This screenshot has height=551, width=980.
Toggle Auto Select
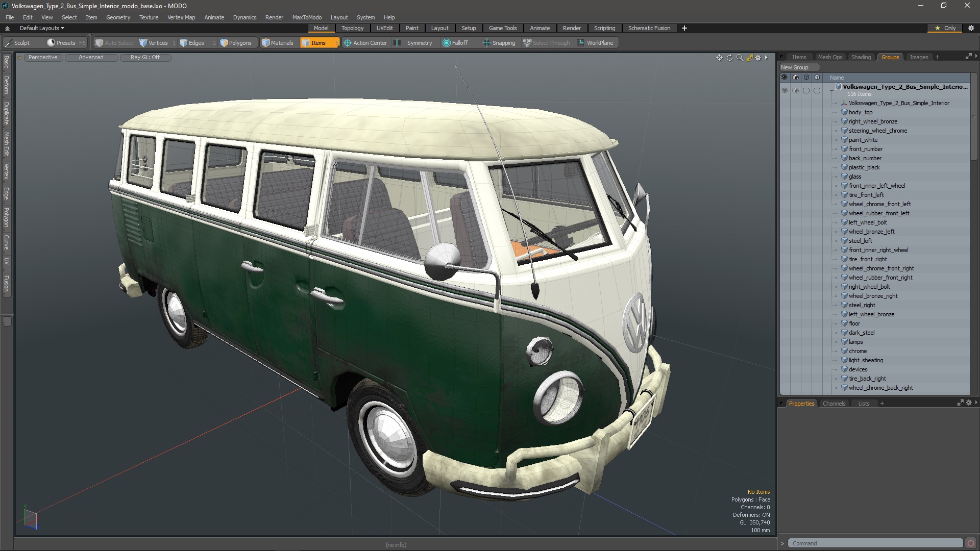[114, 43]
